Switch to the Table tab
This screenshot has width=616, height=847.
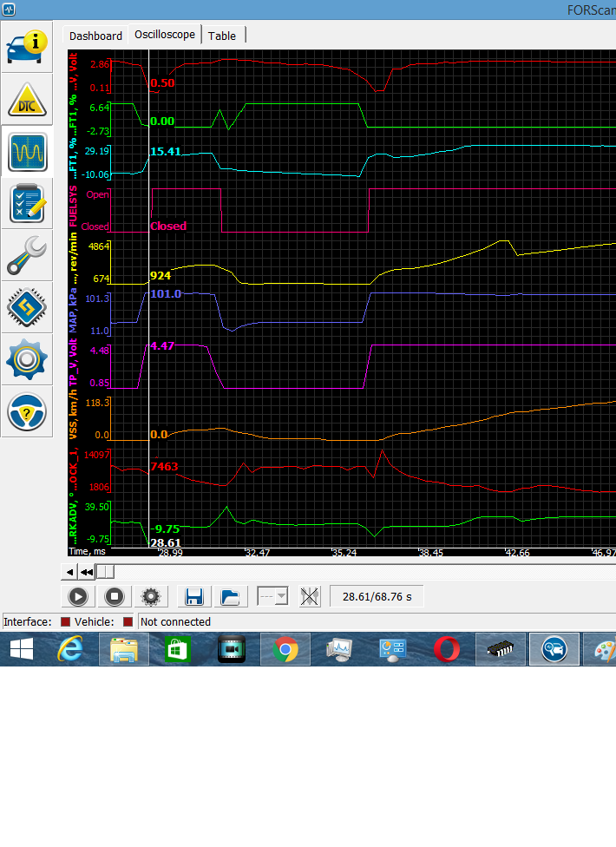point(222,36)
